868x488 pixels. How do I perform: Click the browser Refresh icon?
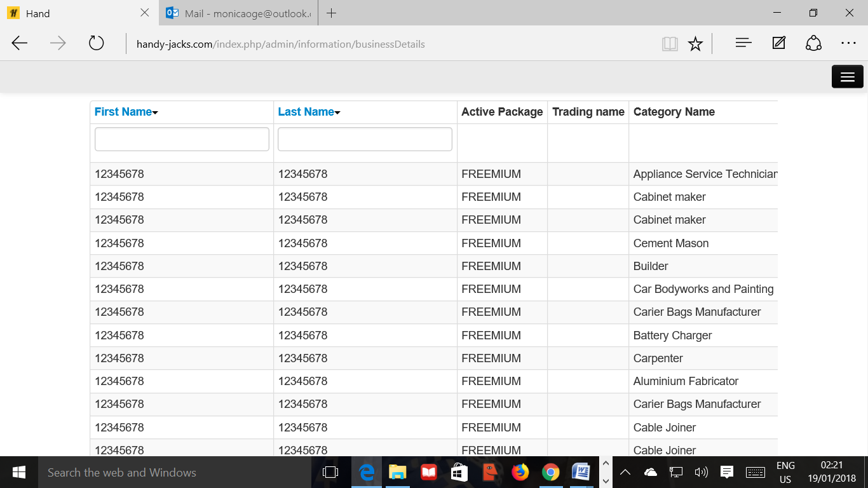[x=96, y=43]
